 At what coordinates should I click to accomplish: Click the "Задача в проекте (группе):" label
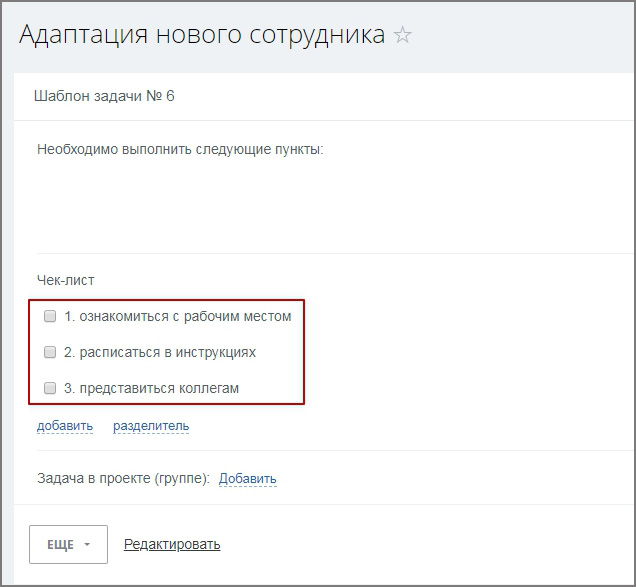pyautogui.click(x=123, y=479)
